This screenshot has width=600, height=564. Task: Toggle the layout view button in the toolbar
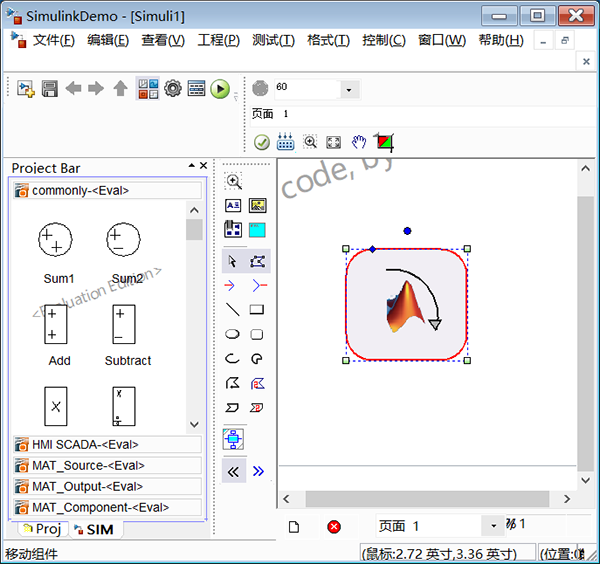[x=147, y=89]
